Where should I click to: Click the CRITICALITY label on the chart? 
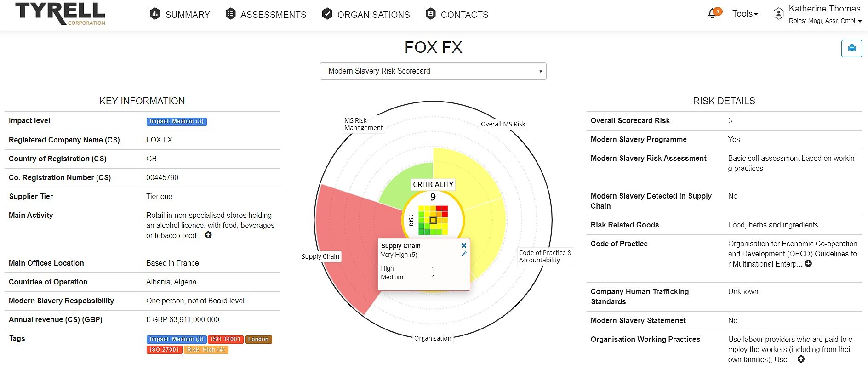coord(433,184)
